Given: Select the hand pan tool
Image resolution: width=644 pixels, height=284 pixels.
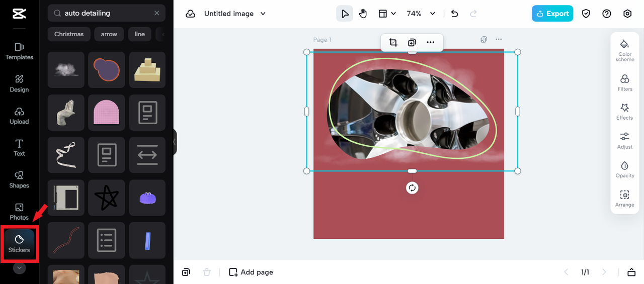Looking at the screenshot, I should [363, 14].
